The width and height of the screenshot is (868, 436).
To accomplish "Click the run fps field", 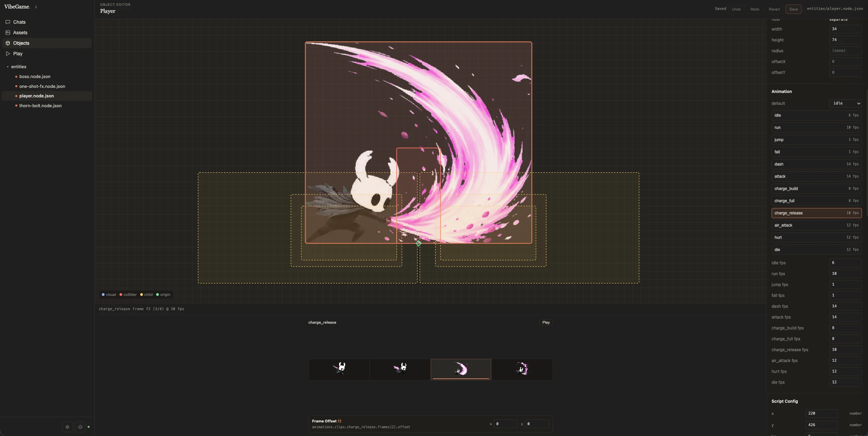I will [845, 274].
